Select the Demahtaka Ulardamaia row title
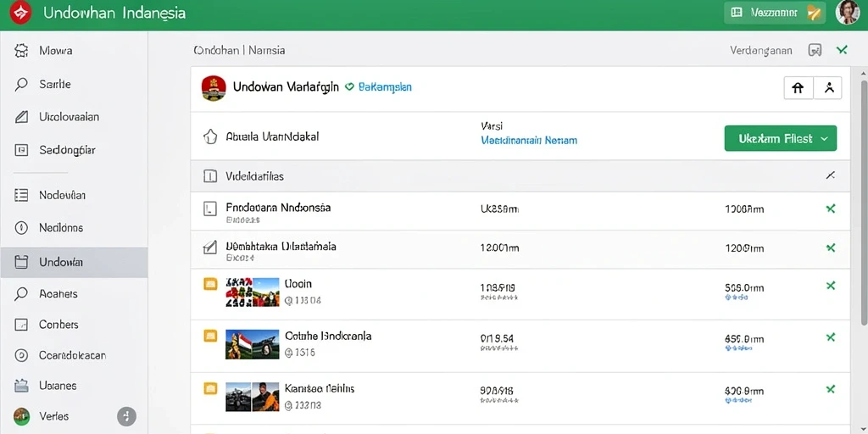 pos(281,247)
